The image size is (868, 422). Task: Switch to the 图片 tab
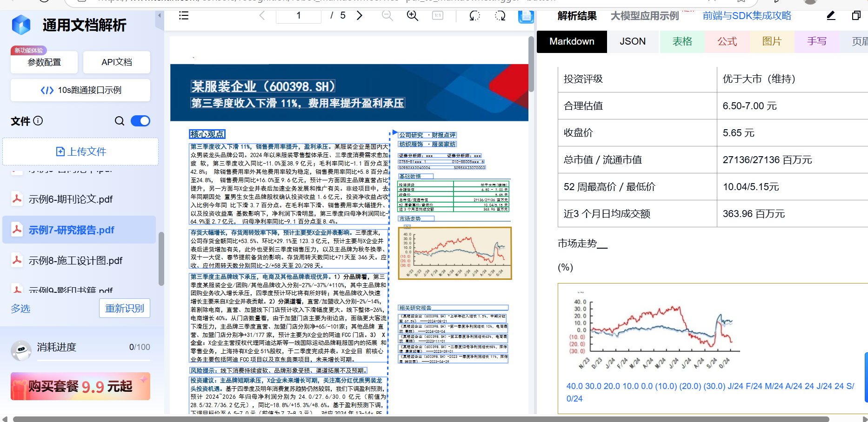(772, 41)
